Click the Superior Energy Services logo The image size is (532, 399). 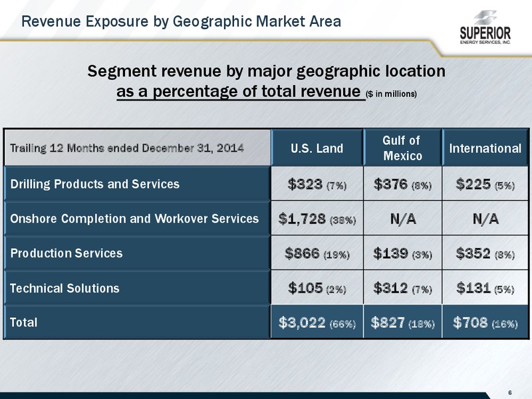tap(485, 27)
